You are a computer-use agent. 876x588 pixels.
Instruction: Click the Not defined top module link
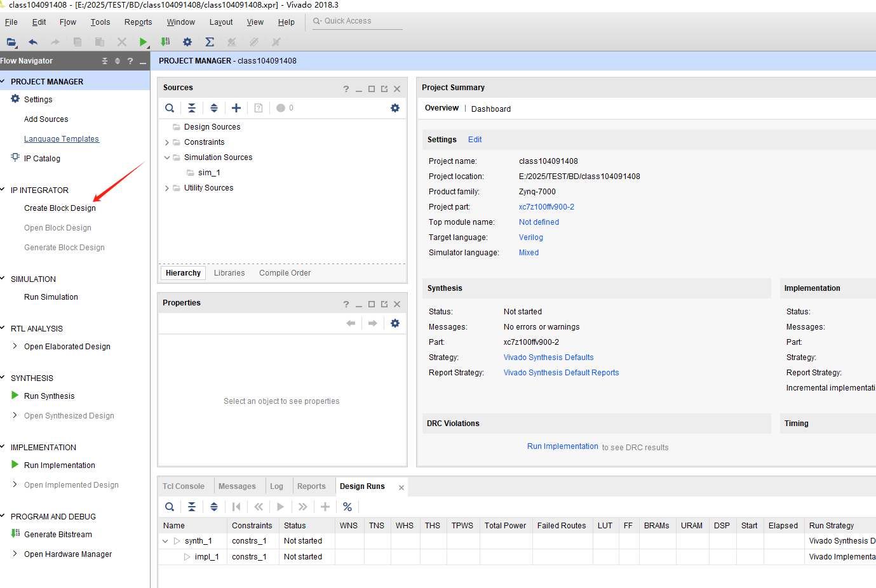pyautogui.click(x=539, y=222)
